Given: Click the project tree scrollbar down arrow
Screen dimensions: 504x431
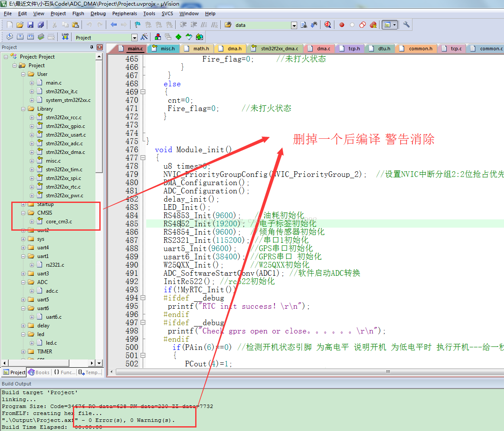Looking at the screenshot, I should (x=99, y=363).
